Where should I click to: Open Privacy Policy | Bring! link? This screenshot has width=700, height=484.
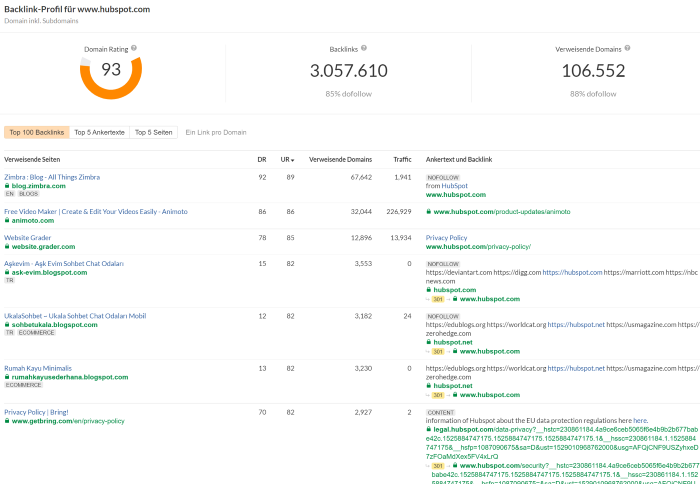tap(37, 412)
